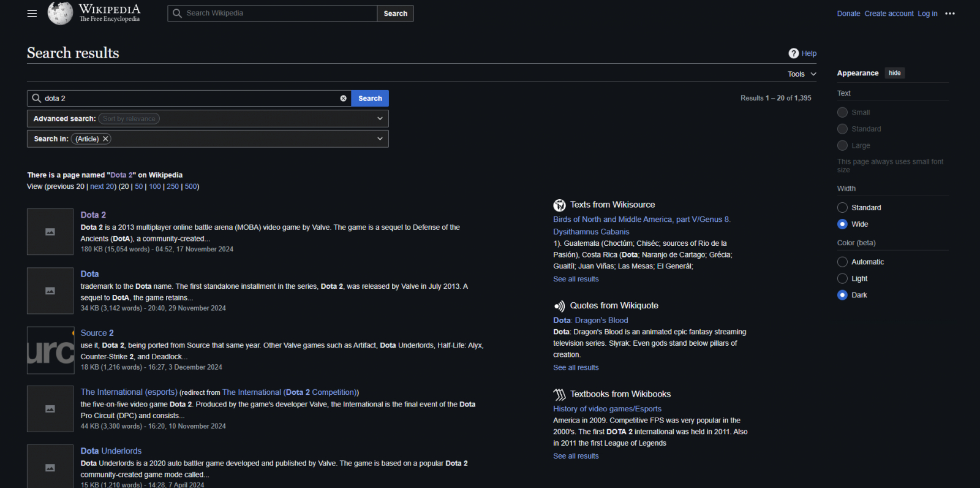Open the Dota 2 result thumbnail
The width and height of the screenshot is (980, 488).
[x=50, y=232]
